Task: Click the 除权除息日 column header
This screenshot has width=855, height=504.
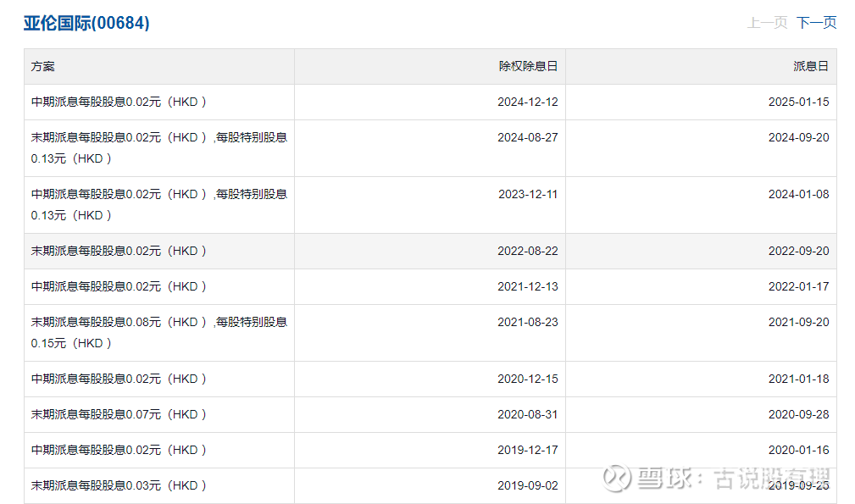Action: point(528,66)
